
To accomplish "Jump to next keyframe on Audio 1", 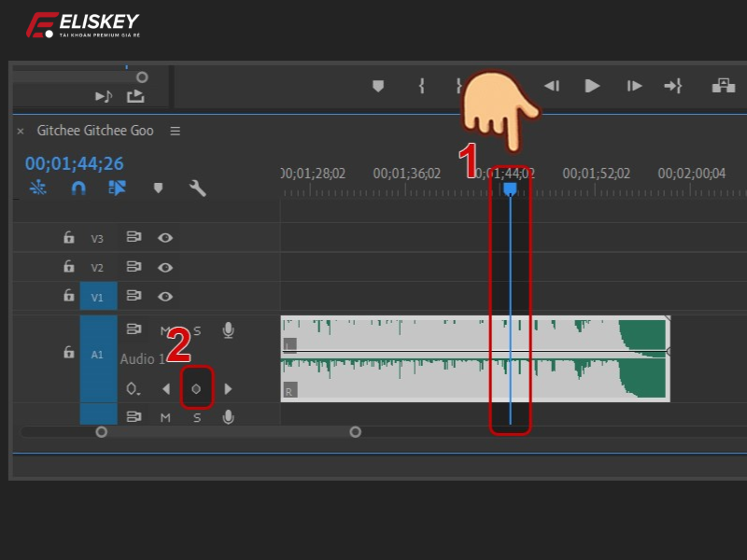I will [x=229, y=389].
